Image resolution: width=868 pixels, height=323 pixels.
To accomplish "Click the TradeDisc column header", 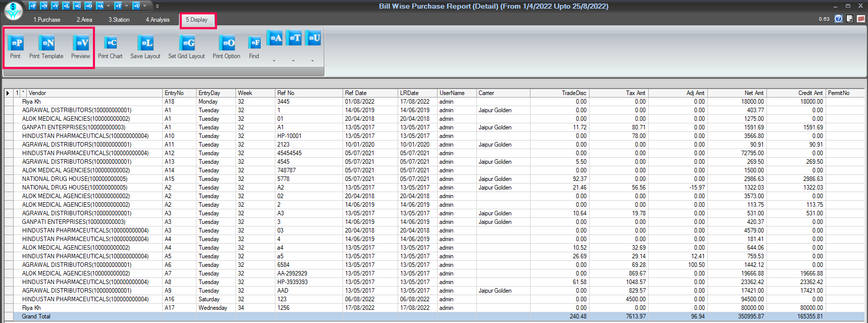I will pyautogui.click(x=559, y=93).
